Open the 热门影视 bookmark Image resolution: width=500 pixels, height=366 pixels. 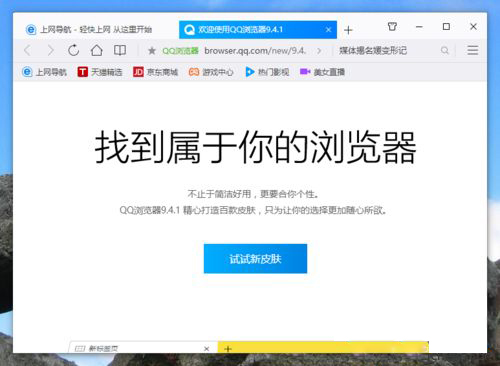tap(267, 72)
